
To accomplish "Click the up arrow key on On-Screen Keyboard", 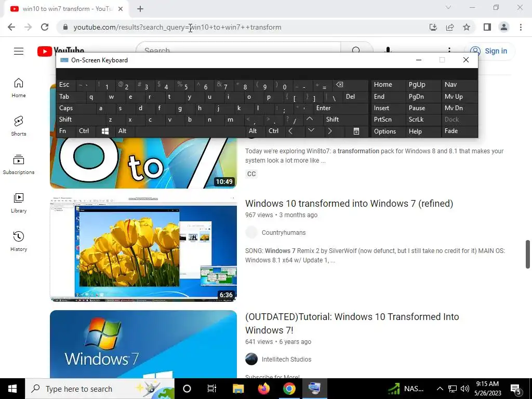I will click(x=310, y=119).
